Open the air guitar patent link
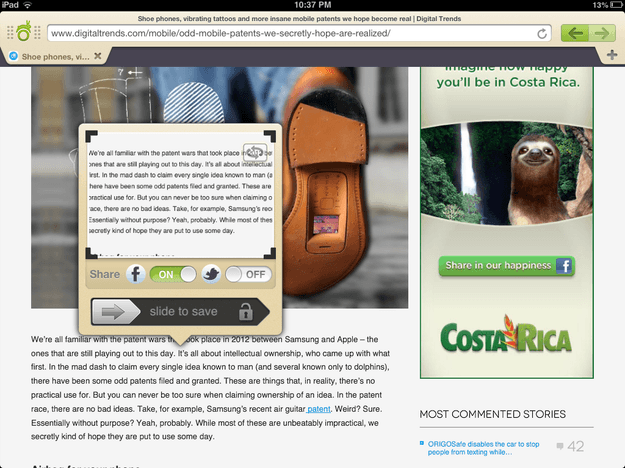625x468 pixels. click(318, 409)
